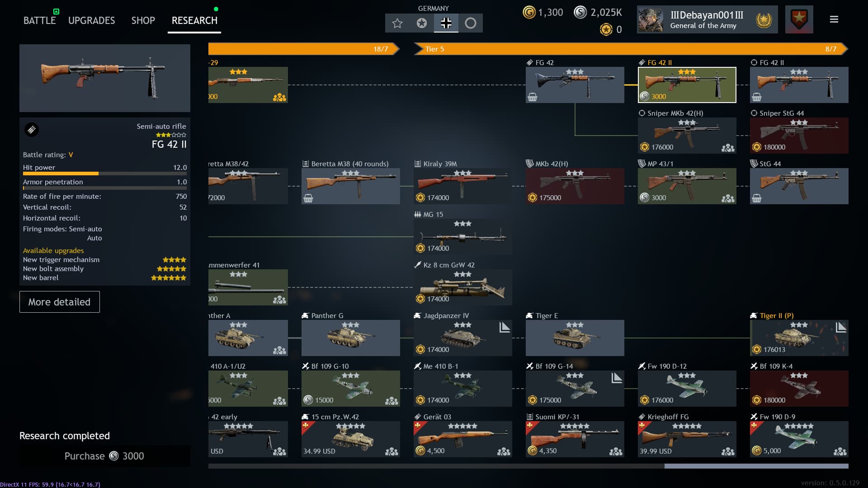The height and width of the screenshot is (488, 868).
Task: Select the Soviet star-in-circle faction icon
Action: tap(422, 23)
